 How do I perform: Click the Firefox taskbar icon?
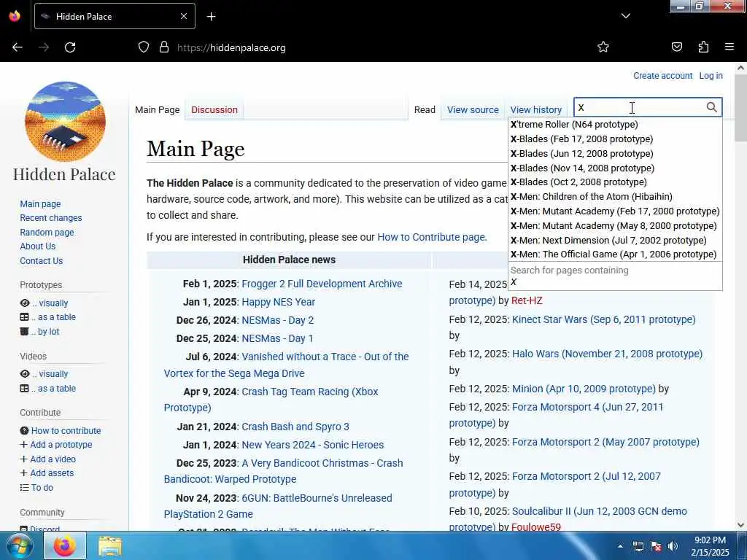click(x=65, y=545)
